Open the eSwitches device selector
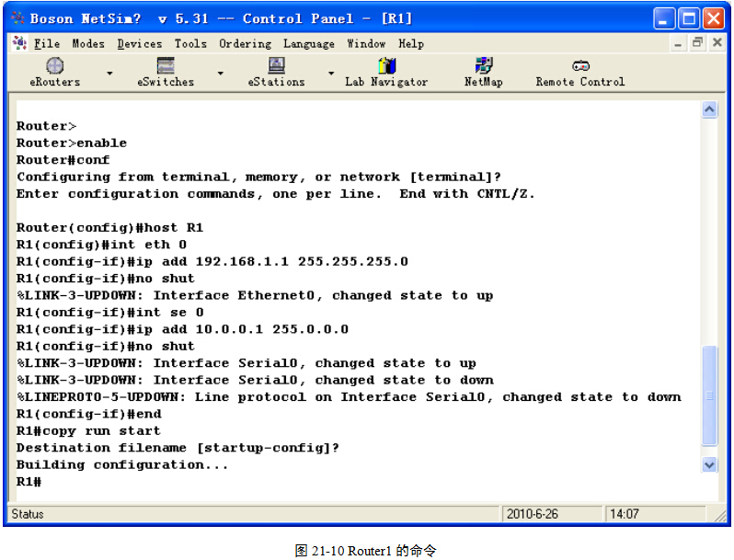The image size is (734, 560). (166, 73)
